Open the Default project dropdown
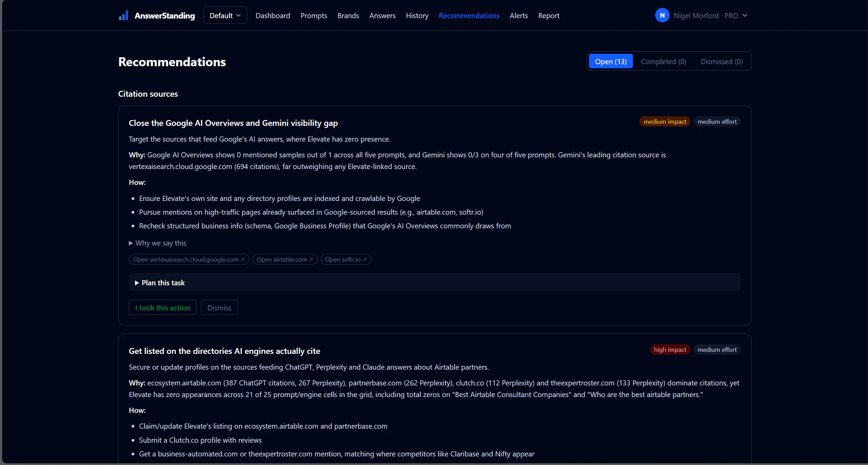This screenshot has width=868, height=465. click(x=225, y=15)
